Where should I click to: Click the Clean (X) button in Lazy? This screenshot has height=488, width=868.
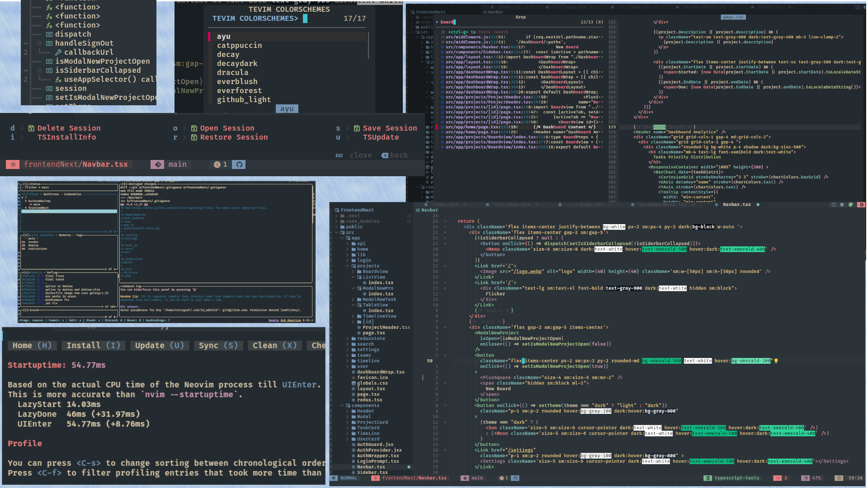(x=274, y=346)
